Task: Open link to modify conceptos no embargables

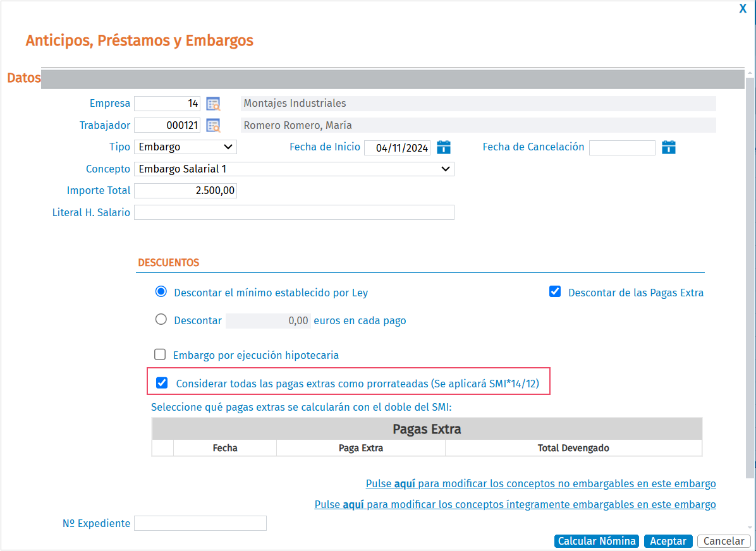Action: 540,484
